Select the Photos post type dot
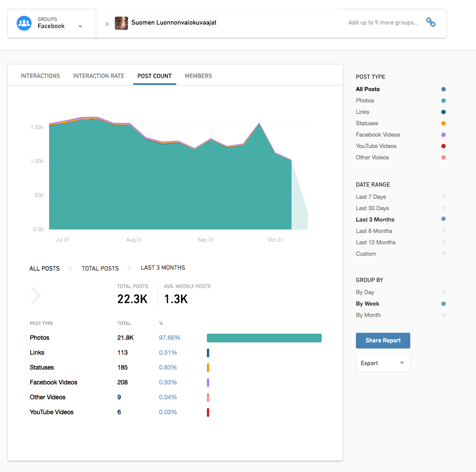 tap(443, 101)
